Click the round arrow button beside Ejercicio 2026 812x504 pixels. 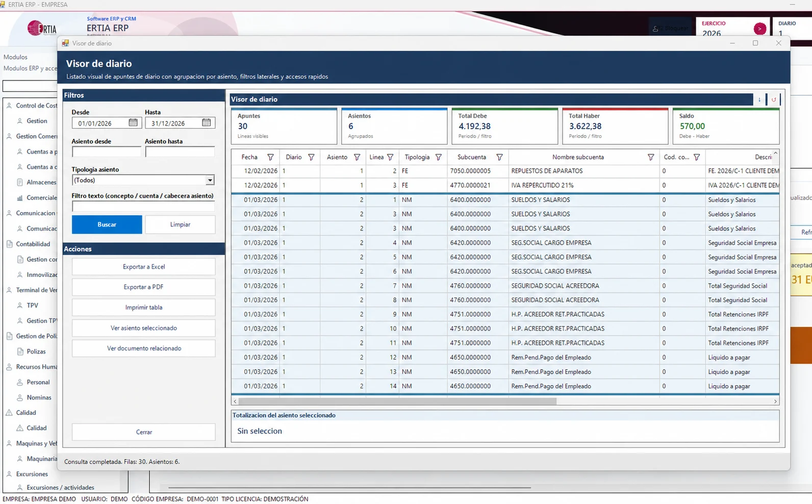point(760,29)
